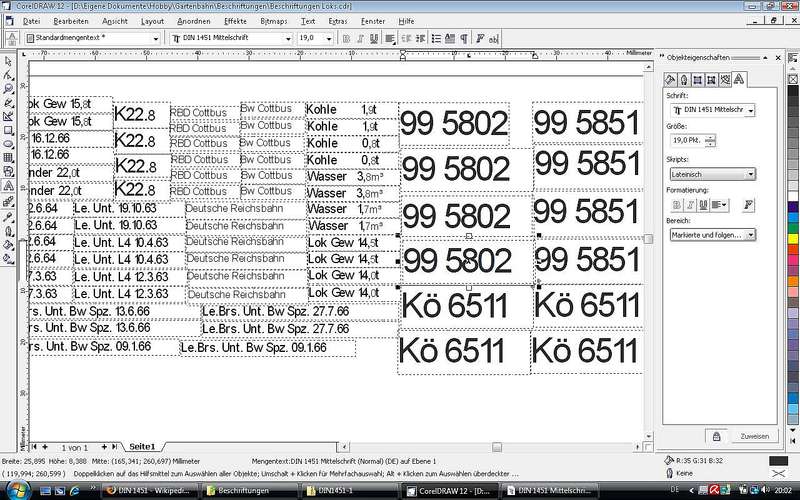Open Format Text icon in property bar

[x=480, y=38]
